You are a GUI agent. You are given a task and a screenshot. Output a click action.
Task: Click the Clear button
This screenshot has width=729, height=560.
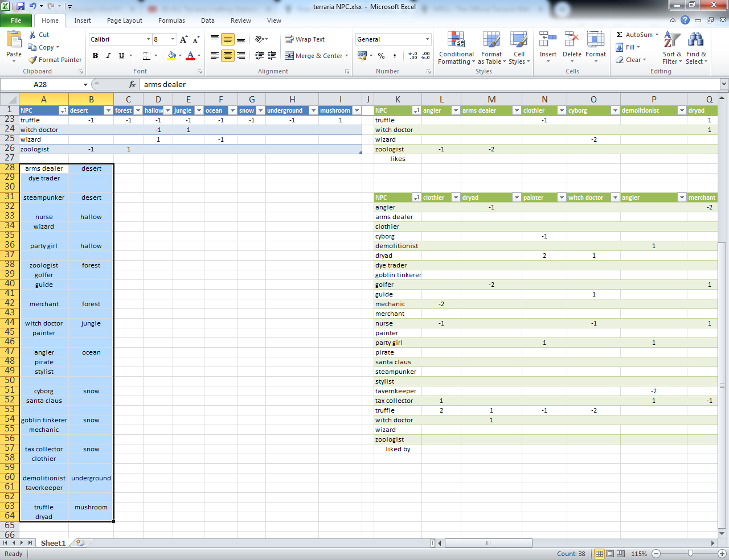(x=631, y=60)
